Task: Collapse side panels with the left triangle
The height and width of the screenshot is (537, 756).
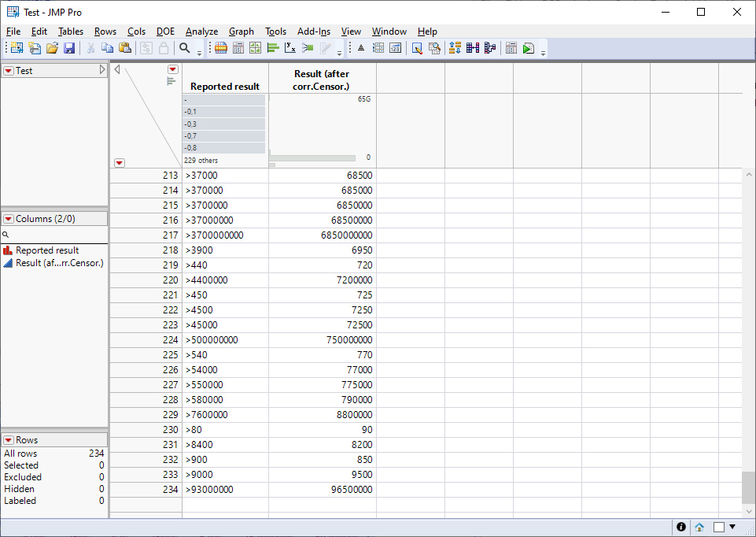Action: [x=117, y=70]
